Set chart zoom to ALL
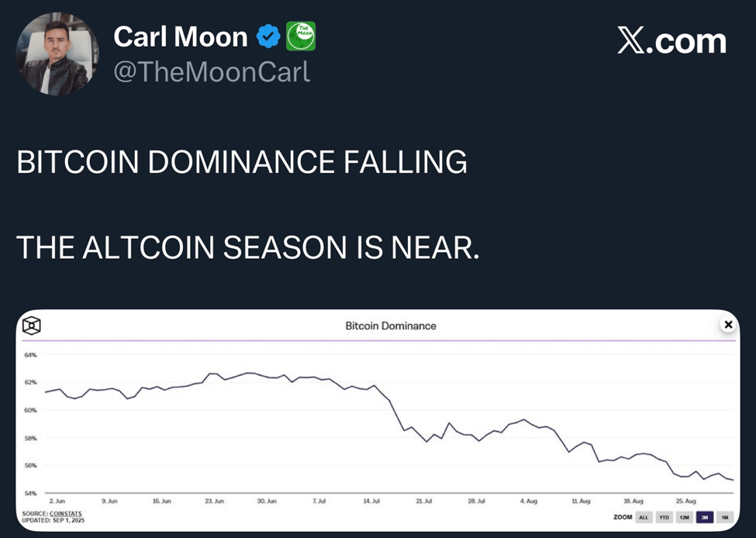 point(644,517)
